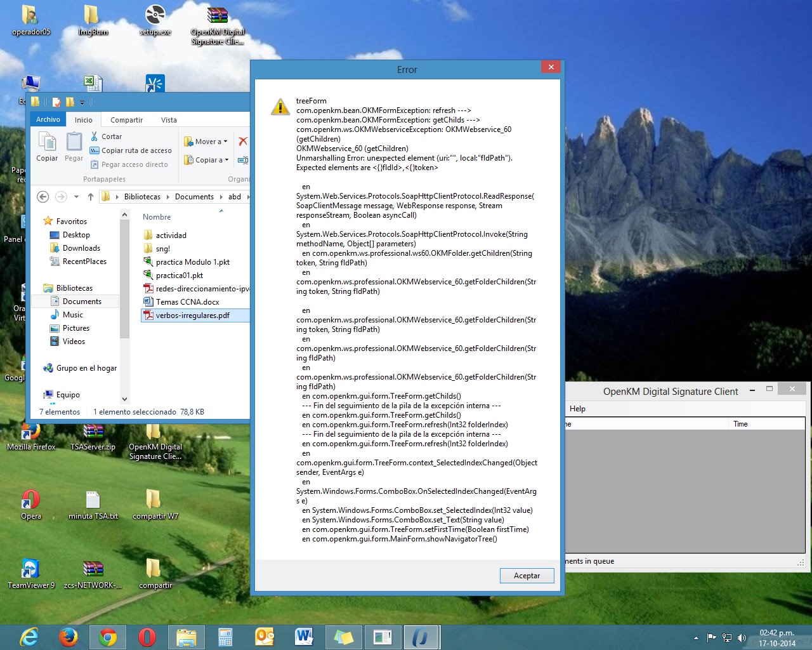Open the Help menu in OpenKM client
Image resolution: width=812 pixels, height=650 pixels.
(577, 409)
